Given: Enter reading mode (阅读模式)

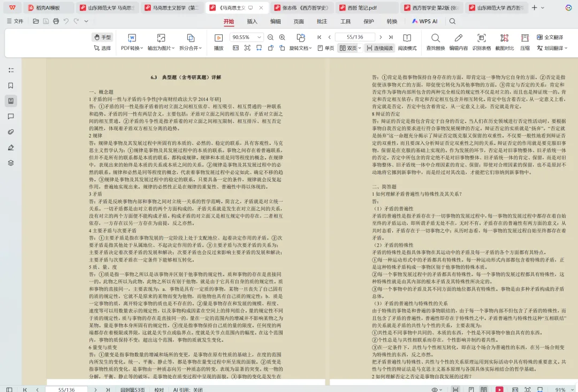Looking at the screenshot, I should (x=407, y=42).
